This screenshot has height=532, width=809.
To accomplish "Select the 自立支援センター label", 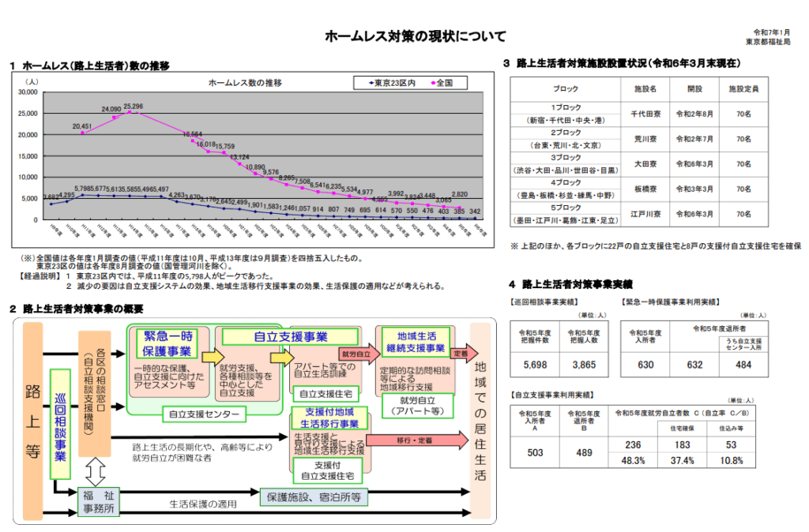I will [205, 414].
